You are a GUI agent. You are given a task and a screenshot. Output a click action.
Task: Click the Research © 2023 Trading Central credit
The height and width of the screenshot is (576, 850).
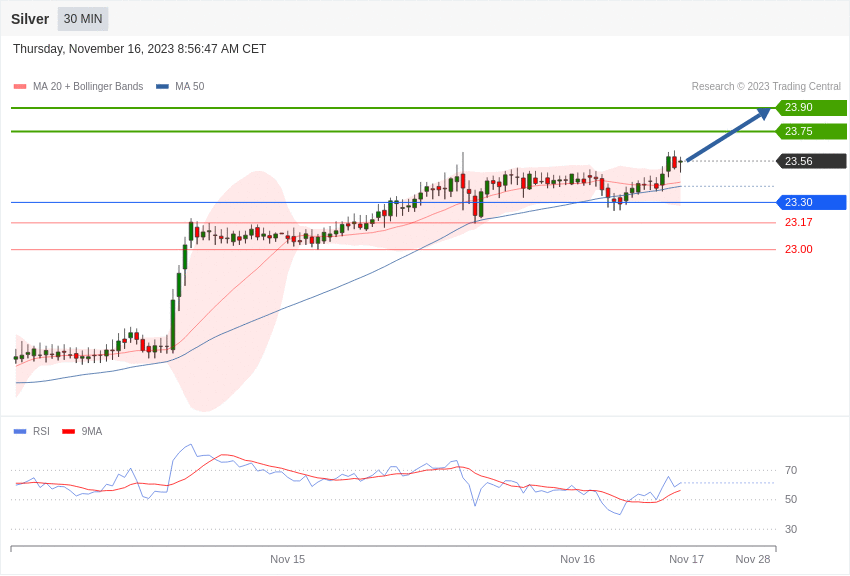pyautogui.click(x=766, y=87)
